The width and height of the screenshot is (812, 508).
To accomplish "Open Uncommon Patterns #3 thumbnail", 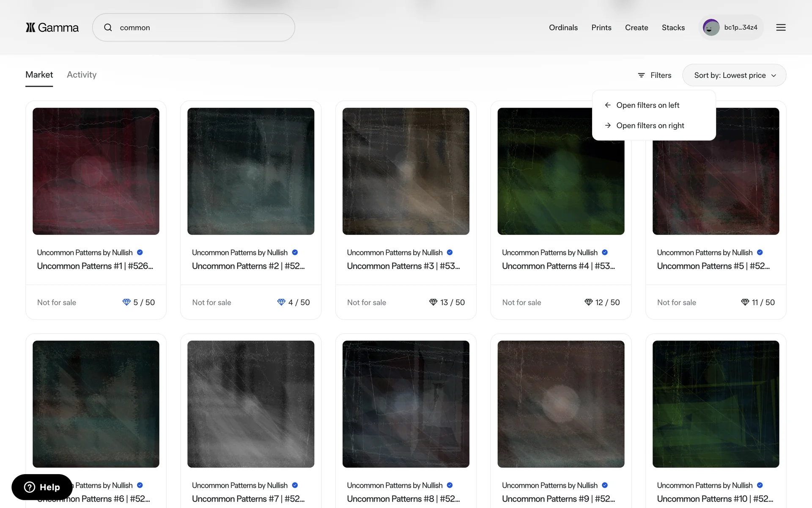I will click(406, 171).
